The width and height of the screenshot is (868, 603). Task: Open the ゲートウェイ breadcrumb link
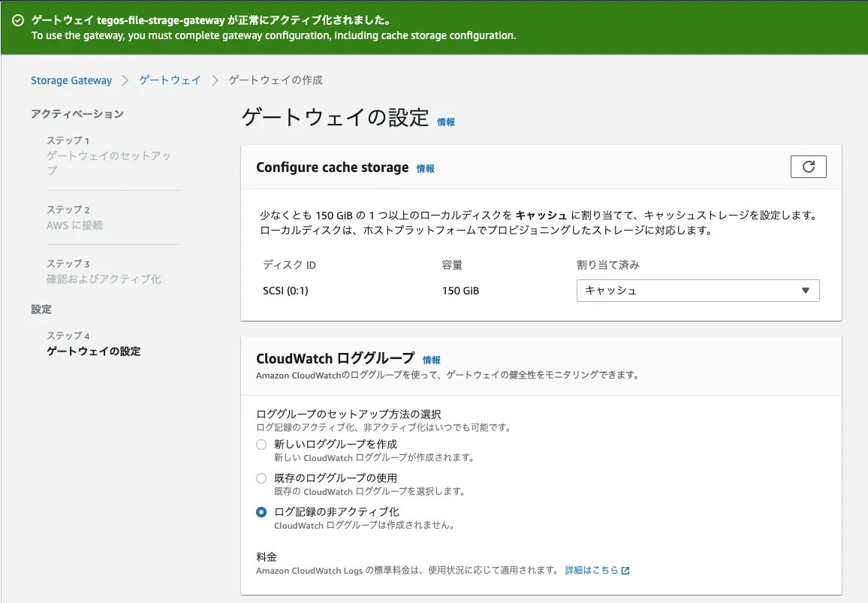tap(169, 80)
